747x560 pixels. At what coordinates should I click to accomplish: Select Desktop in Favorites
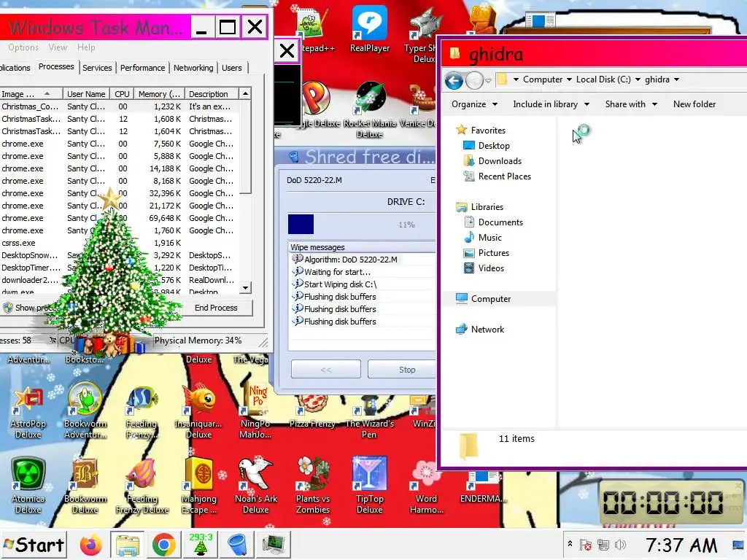click(x=487, y=146)
